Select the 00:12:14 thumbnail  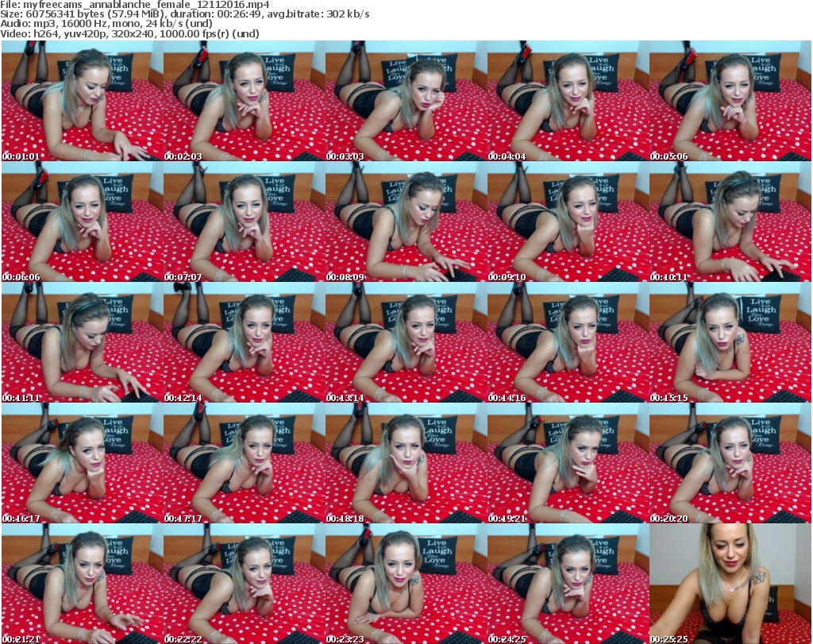pos(244,343)
